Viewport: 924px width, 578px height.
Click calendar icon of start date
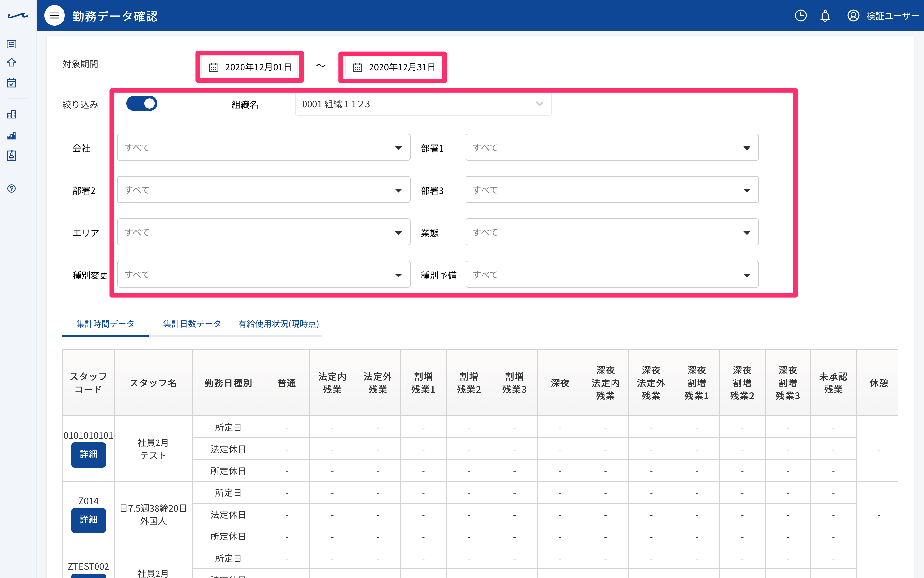[x=213, y=67]
